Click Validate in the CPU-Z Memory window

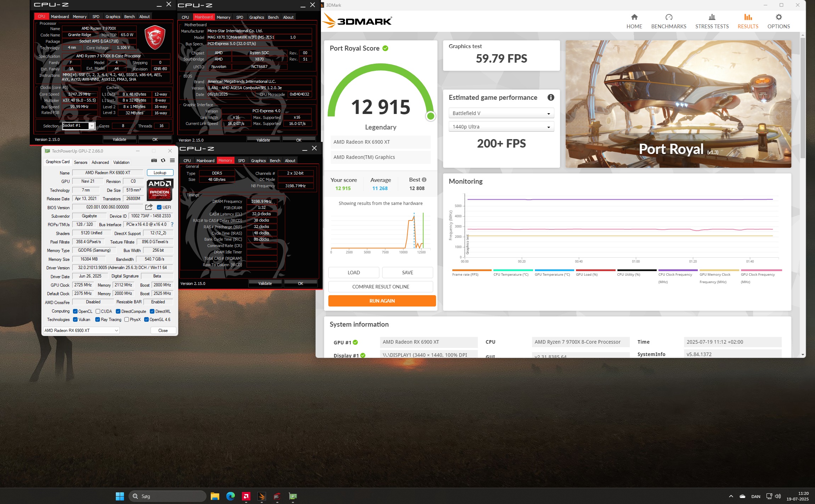coord(265,283)
